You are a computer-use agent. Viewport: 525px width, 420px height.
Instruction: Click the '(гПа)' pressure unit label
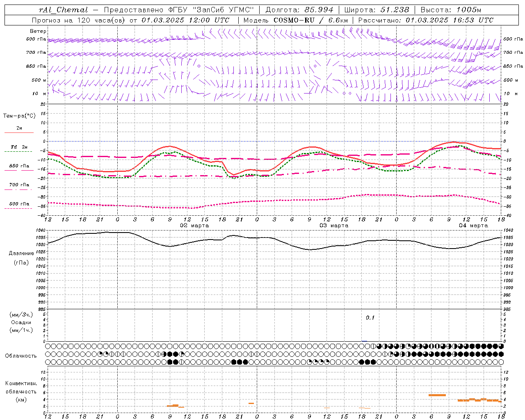click(x=21, y=263)
